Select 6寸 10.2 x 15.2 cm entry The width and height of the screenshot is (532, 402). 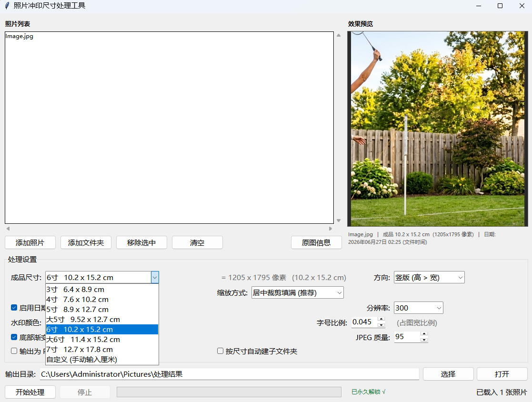[x=102, y=330]
